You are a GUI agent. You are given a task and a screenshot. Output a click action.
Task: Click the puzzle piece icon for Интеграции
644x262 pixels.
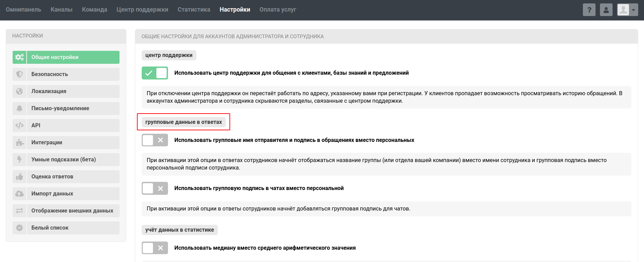click(19, 143)
